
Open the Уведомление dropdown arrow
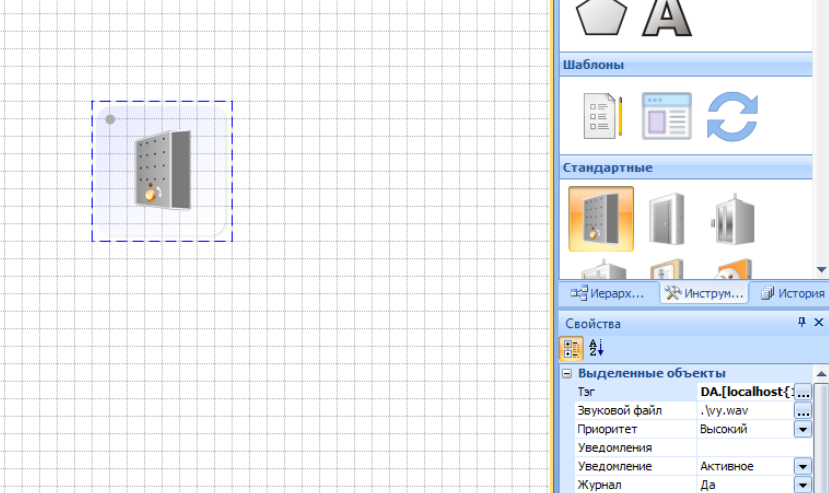802,466
